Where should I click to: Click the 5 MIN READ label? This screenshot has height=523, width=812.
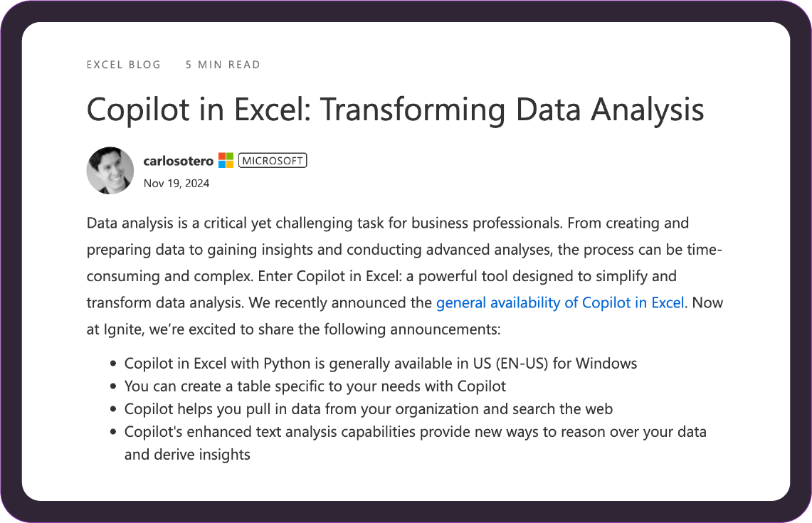click(x=223, y=65)
